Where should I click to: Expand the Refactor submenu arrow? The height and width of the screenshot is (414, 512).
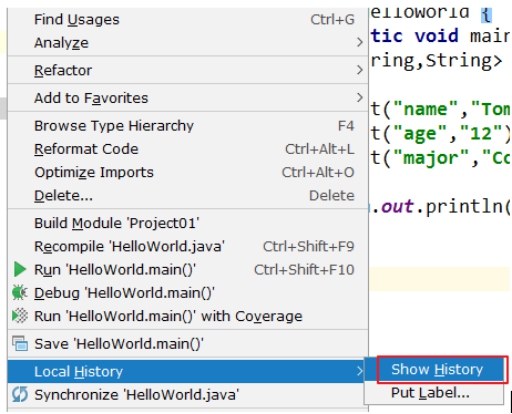click(359, 70)
